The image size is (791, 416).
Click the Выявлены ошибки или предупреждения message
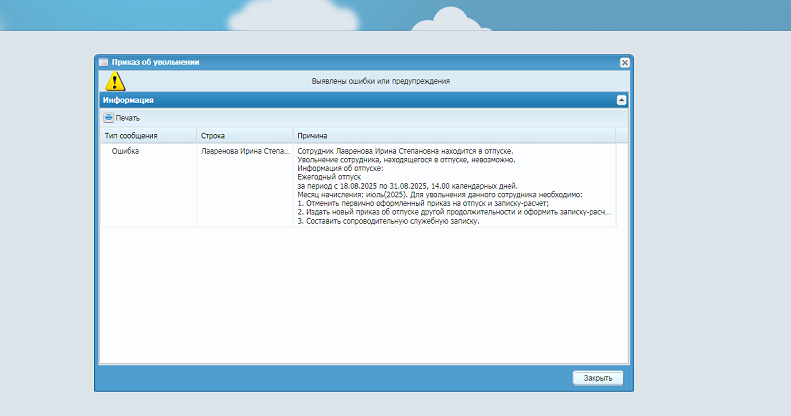[381, 81]
